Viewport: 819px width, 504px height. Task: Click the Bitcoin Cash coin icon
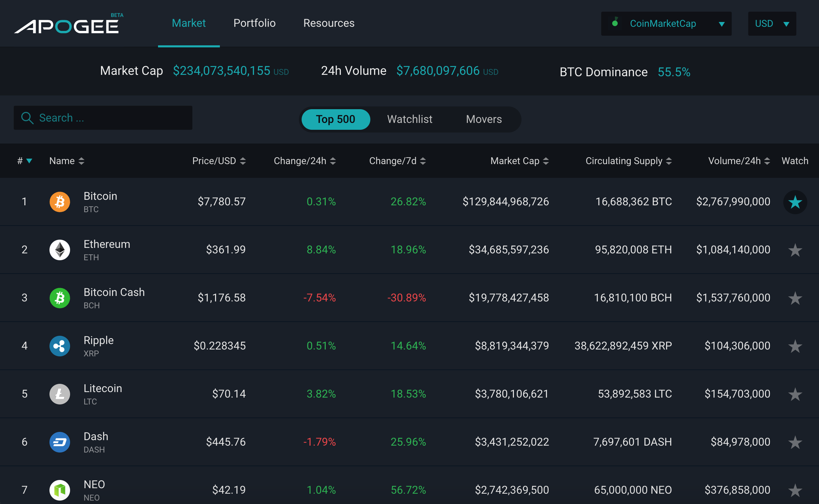pos(60,298)
